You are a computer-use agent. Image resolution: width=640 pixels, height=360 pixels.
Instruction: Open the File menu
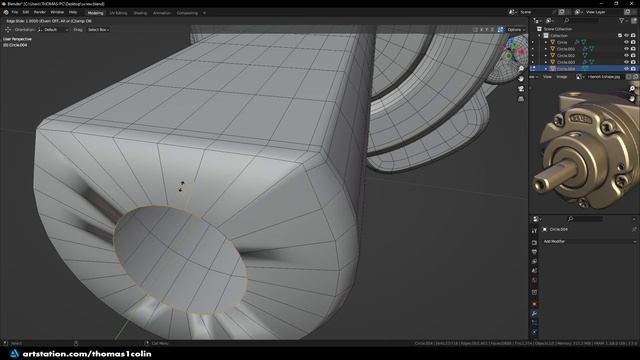[x=15, y=12]
